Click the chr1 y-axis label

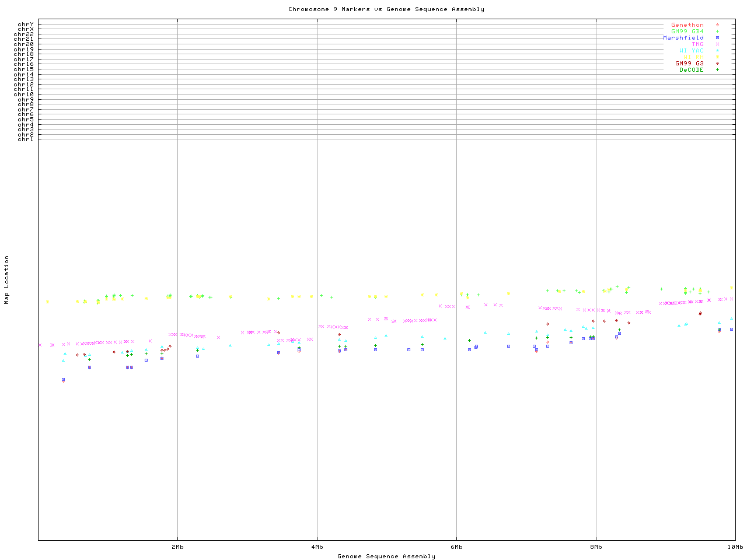click(25, 139)
